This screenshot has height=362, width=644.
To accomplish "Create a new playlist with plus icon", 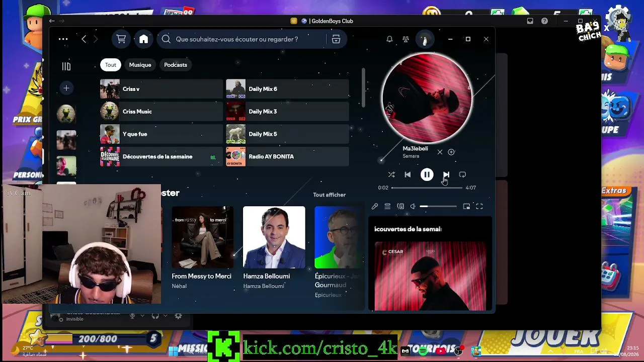I will point(66,88).
